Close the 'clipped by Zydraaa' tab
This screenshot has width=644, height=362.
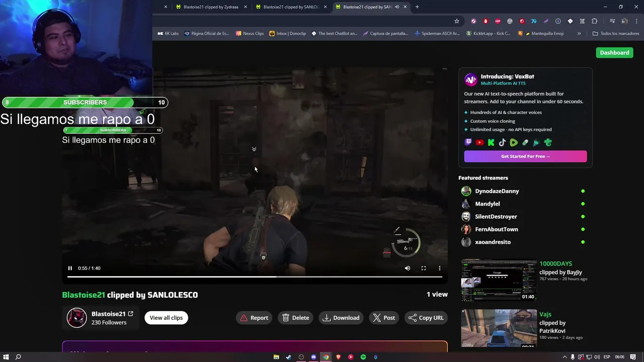tap(246, 7)
